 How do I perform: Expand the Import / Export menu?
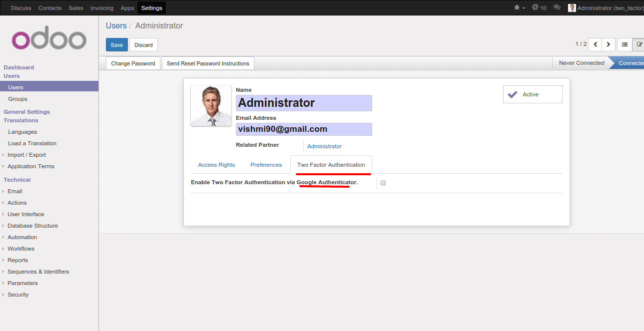(x=26, y=155)
